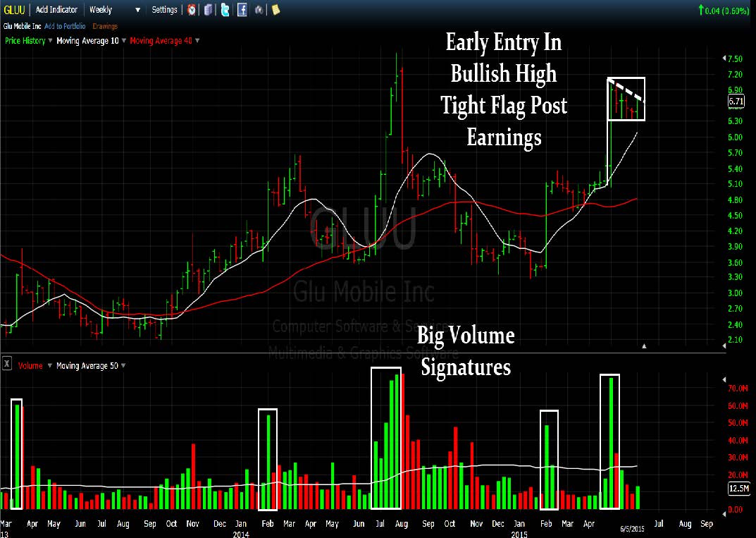Close the Volume panel with X
Screen dimensions: 756x538
point(7,363)
